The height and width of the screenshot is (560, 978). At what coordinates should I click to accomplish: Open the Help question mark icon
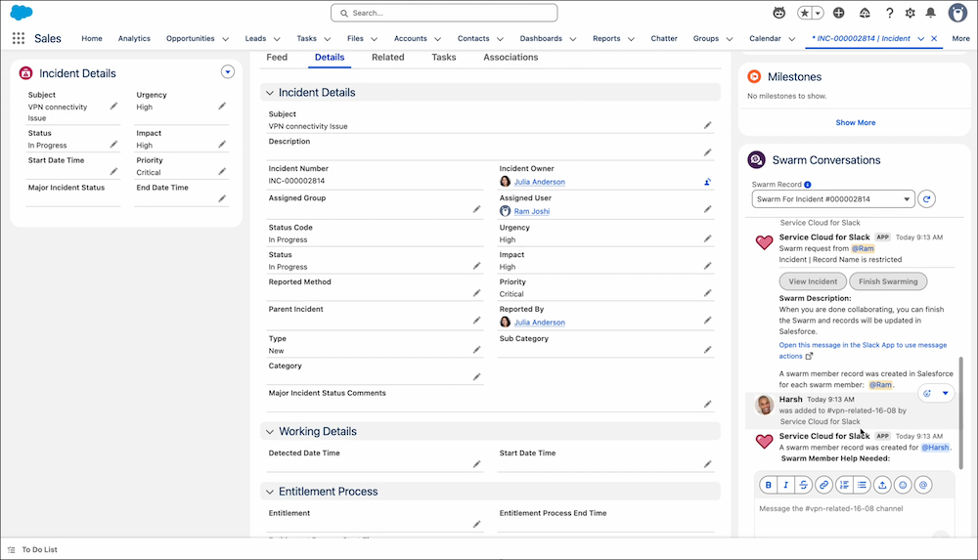coord(889,13)
